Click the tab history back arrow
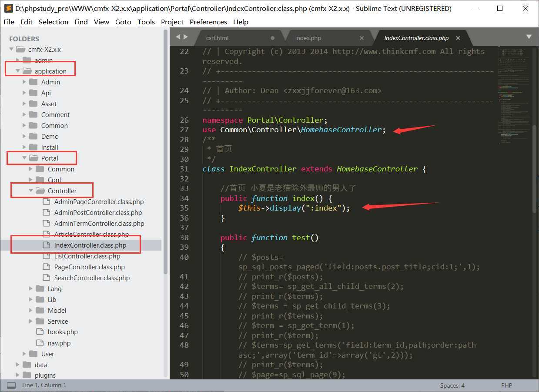The image size is (539, 392). tap(178, 37)
